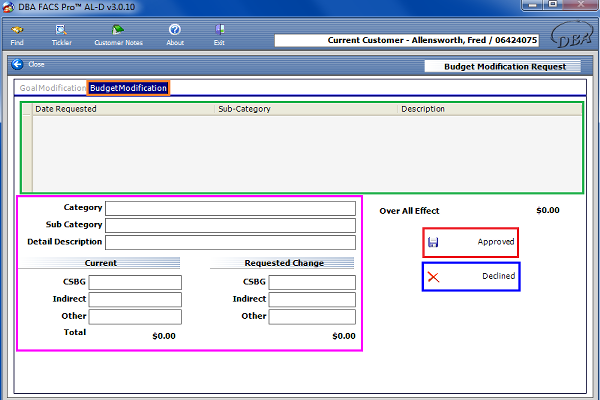
Task: Open Customer Notes from the toolbar
Action: click(118, 35)
